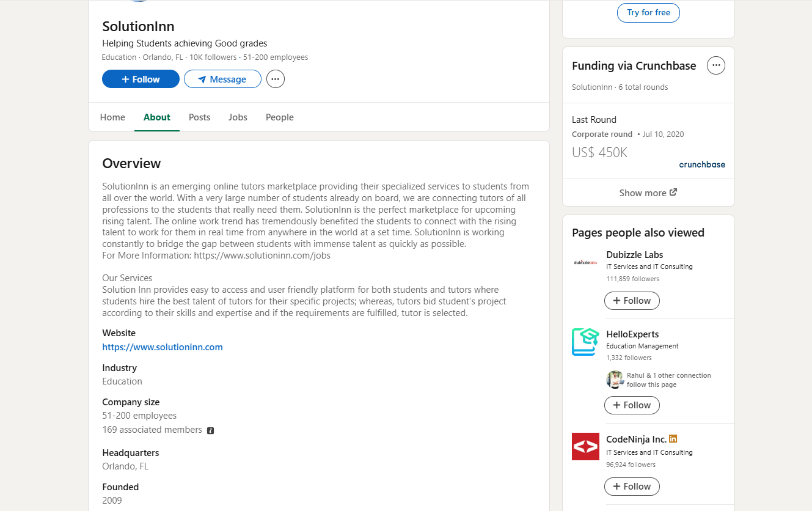Follow the SolutionInn page

tap(141, 79)
